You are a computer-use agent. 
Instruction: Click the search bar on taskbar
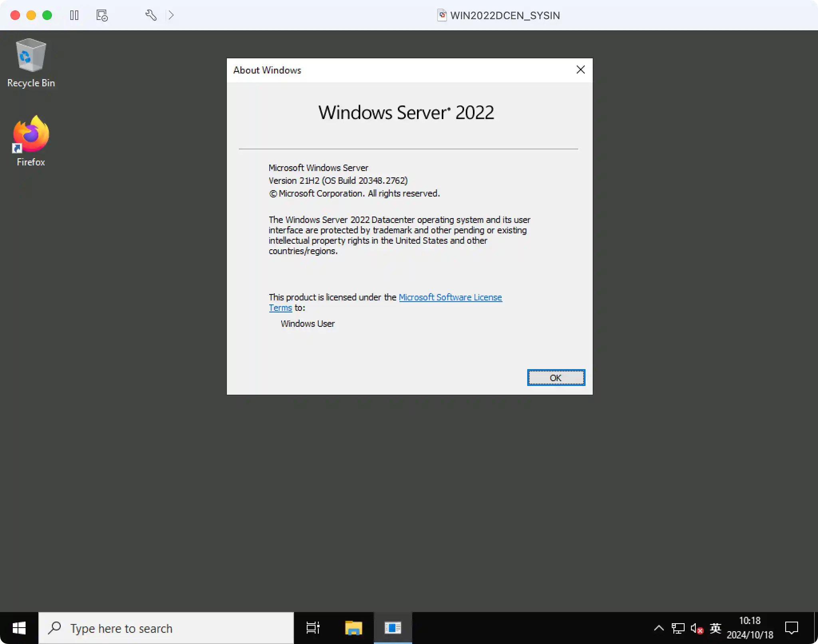(167, 627)
